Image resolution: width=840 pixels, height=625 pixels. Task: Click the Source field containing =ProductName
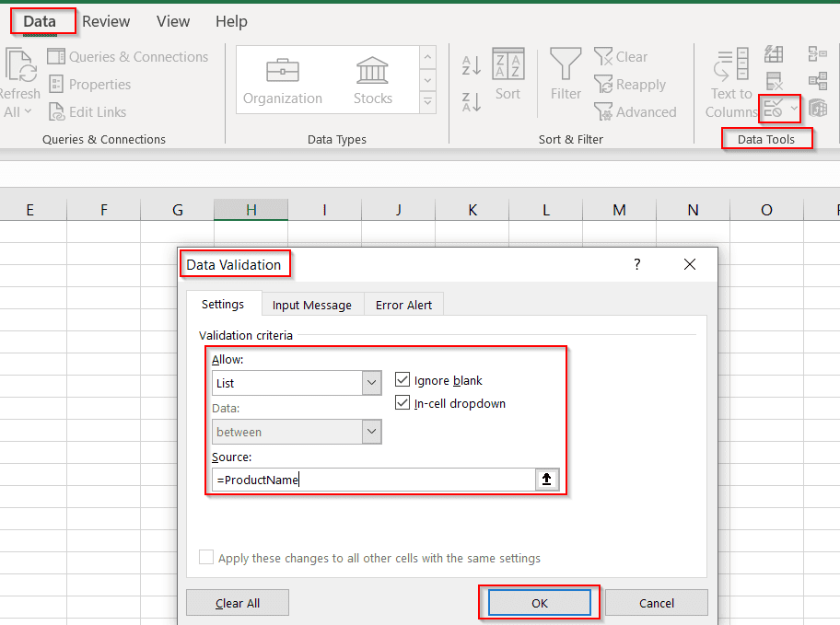[374, 480]
